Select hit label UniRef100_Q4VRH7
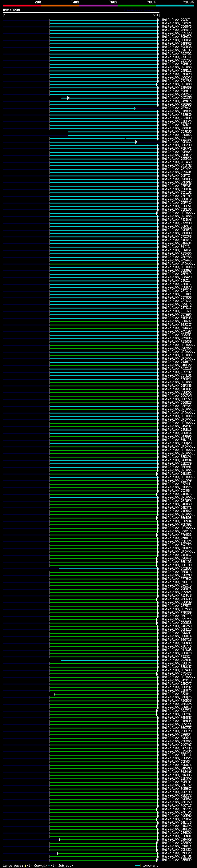The image size is (197, 868). click(176, 426)
